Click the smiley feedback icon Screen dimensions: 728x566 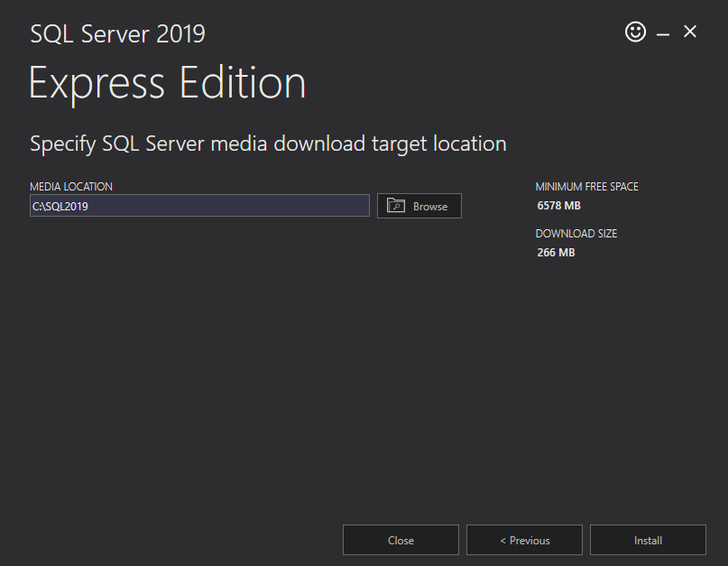coord(635,32)
